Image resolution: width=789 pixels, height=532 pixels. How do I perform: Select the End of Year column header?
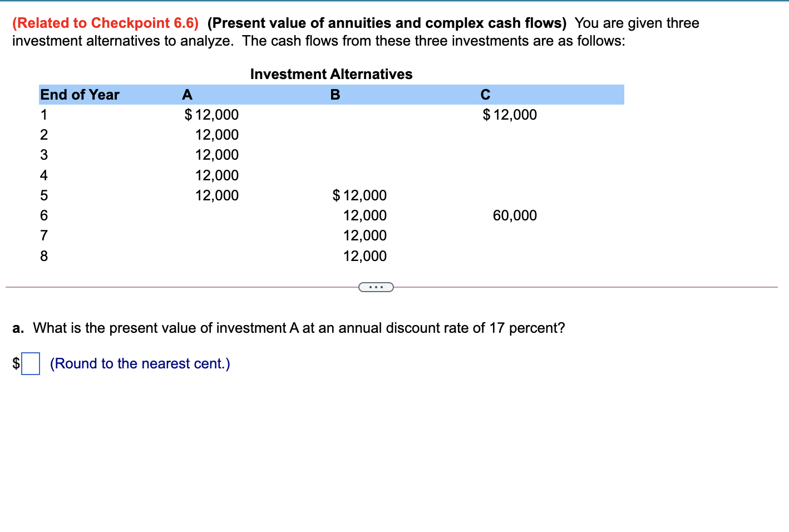[80, 95]
